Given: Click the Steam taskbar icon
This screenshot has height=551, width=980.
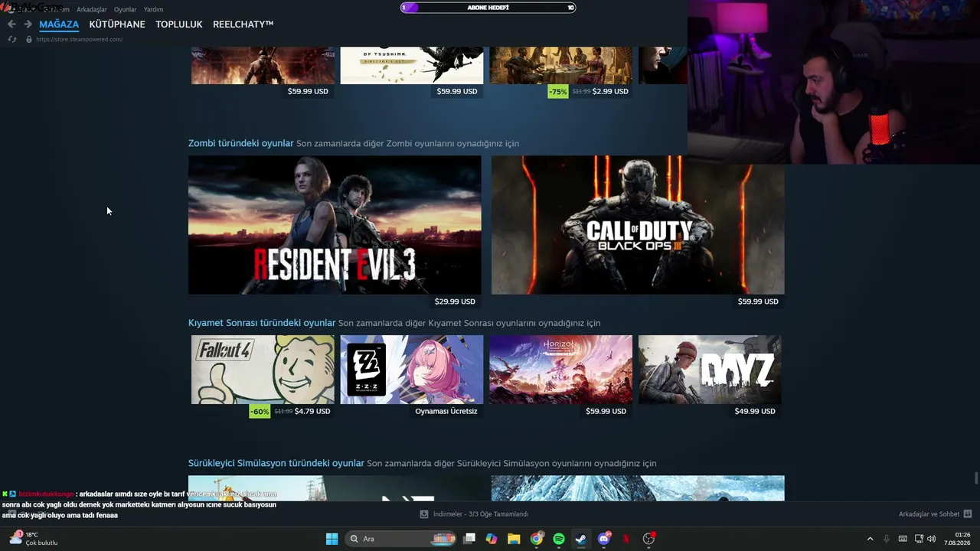Looking at the screenshot, I should (x=581, y=539).
